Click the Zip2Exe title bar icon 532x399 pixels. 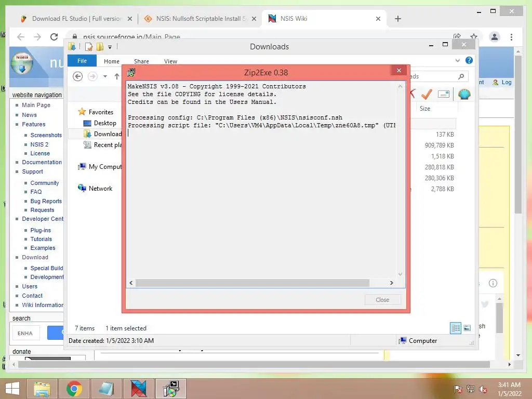131,72
